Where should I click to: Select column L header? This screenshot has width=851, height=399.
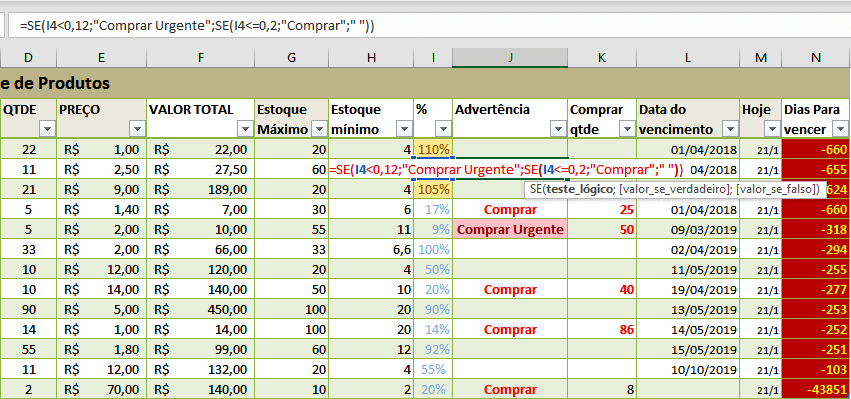[688, 58]
